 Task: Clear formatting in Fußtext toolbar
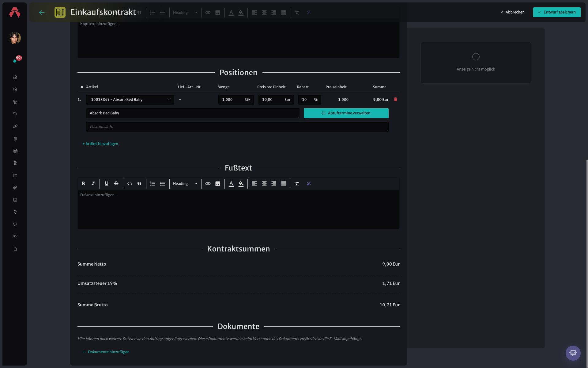[297, 184]
